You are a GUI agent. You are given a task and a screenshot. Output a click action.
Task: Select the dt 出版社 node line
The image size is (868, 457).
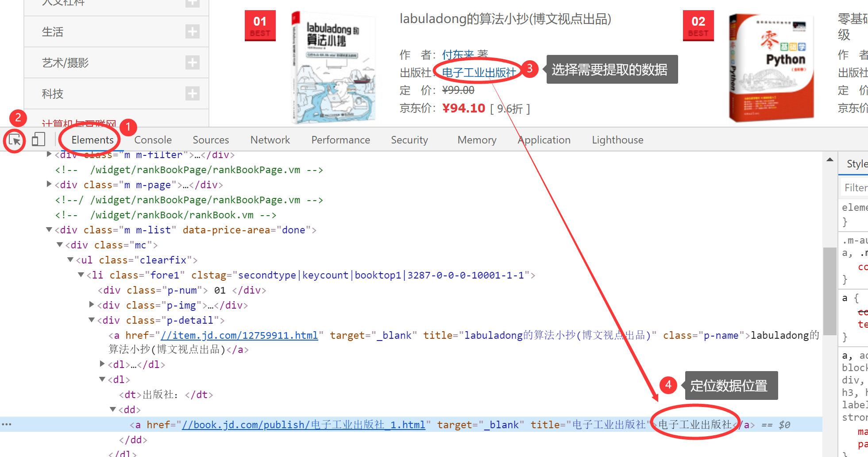tap(166, 395)
